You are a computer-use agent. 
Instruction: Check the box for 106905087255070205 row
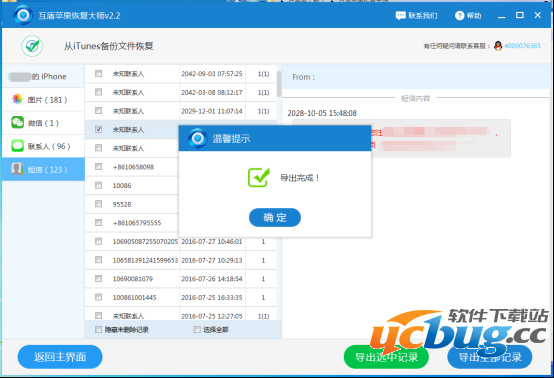click(x=99, y=241)
